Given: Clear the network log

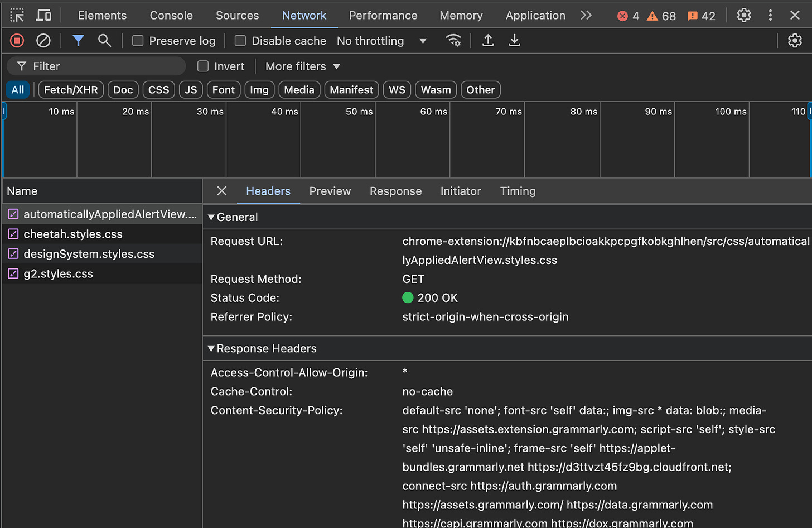Looking at the screenshot, I should pyautogui.click(x=43, y=41).
